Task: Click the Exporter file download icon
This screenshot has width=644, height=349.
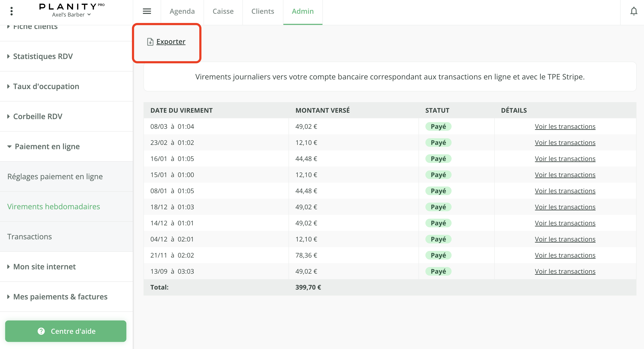Action: pos(150,42)
